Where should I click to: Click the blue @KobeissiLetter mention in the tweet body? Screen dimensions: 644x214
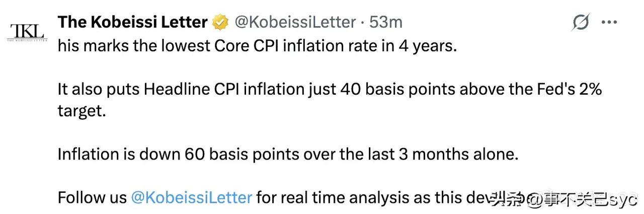coord(191,196)
